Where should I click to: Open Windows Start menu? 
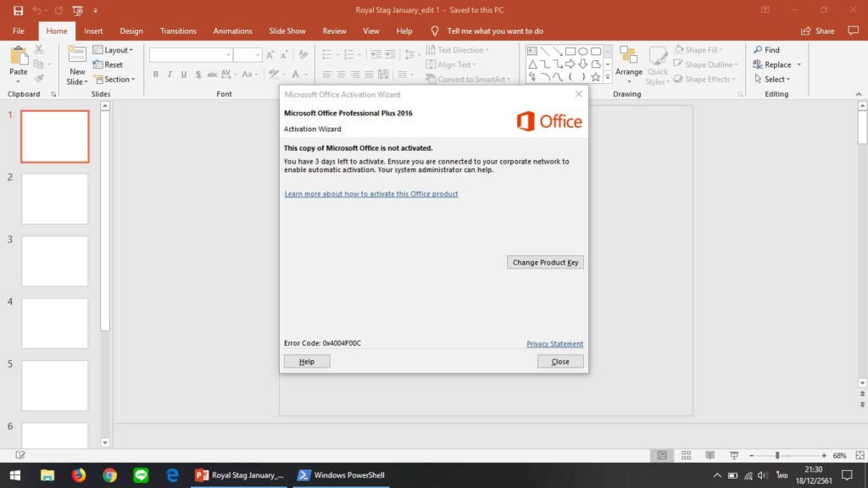tap(15, 475)
